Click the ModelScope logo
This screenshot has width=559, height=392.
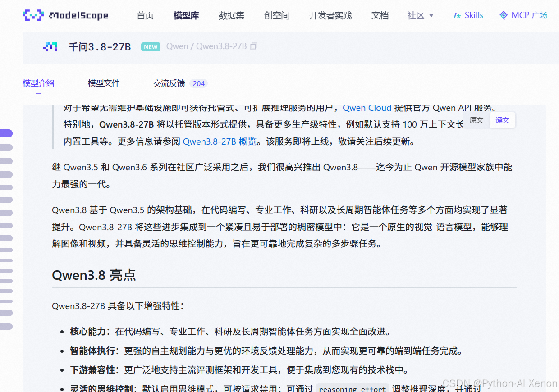(65, 15)
